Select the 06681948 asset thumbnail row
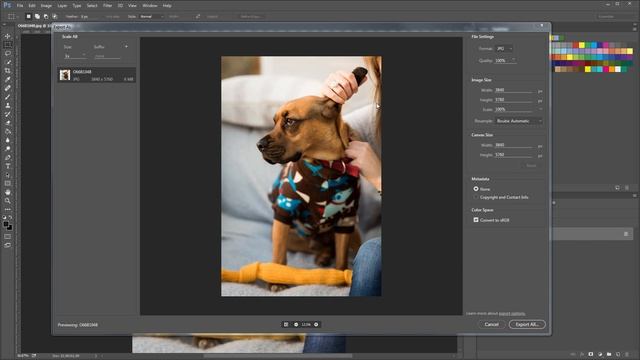640x360 pixels. coord(97,75)
